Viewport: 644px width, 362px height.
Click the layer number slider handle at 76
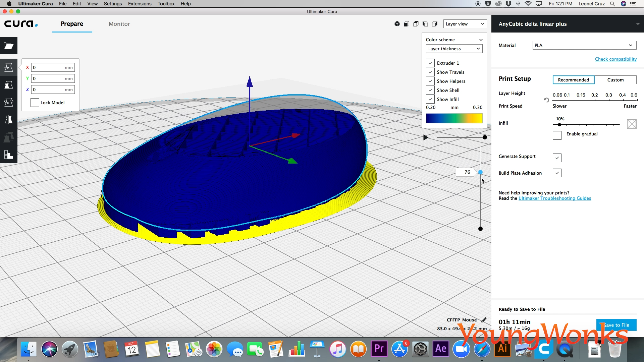coord(480,172)
